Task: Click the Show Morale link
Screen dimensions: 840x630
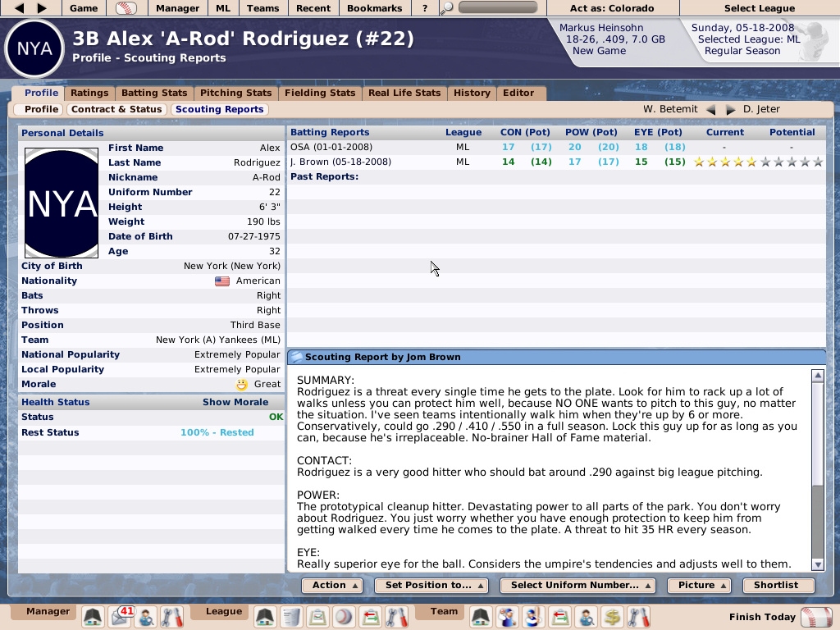Action: click(x=235, y=402)
